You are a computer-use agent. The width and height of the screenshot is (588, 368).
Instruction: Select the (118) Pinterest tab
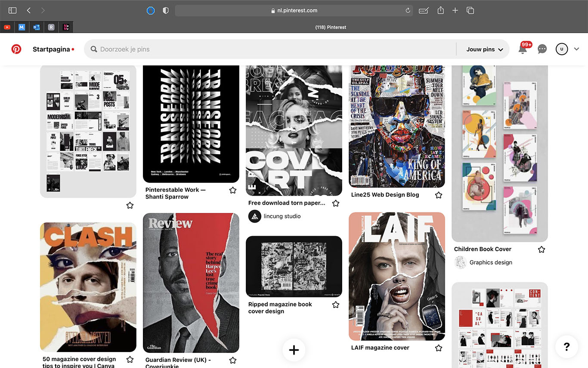(331, 27)
